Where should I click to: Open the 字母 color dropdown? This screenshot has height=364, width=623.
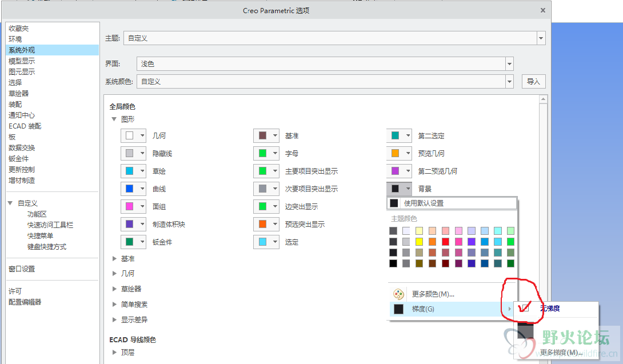point(275,153)
